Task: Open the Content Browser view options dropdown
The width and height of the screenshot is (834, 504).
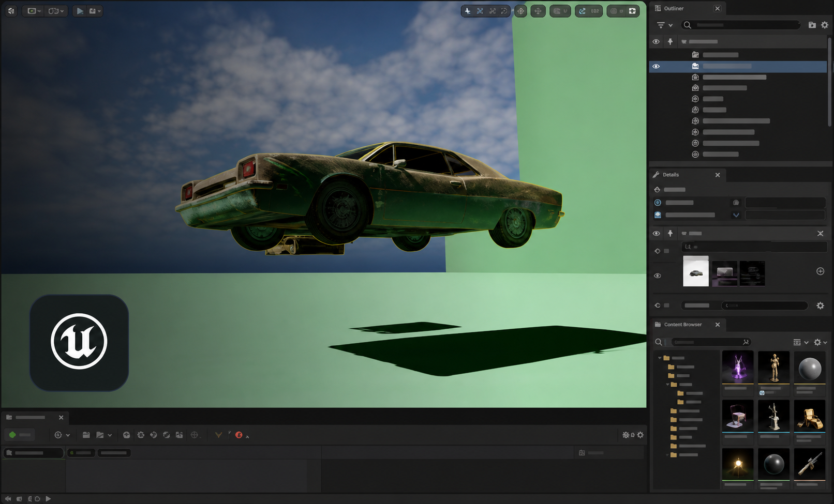Action: tap(801, 342)
